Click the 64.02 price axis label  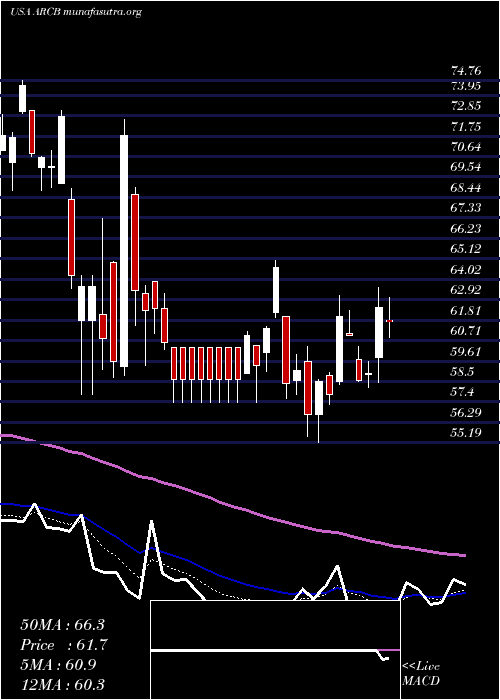(x=466, y=270)
